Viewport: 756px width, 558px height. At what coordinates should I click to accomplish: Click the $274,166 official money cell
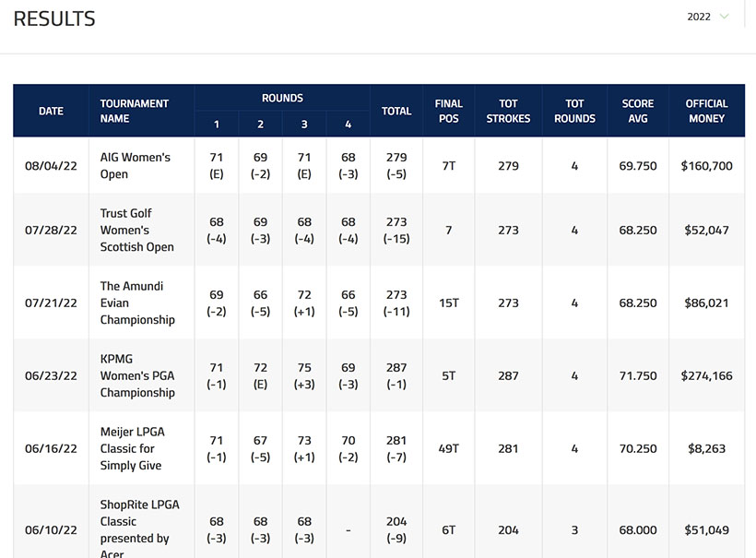[706, 375]
